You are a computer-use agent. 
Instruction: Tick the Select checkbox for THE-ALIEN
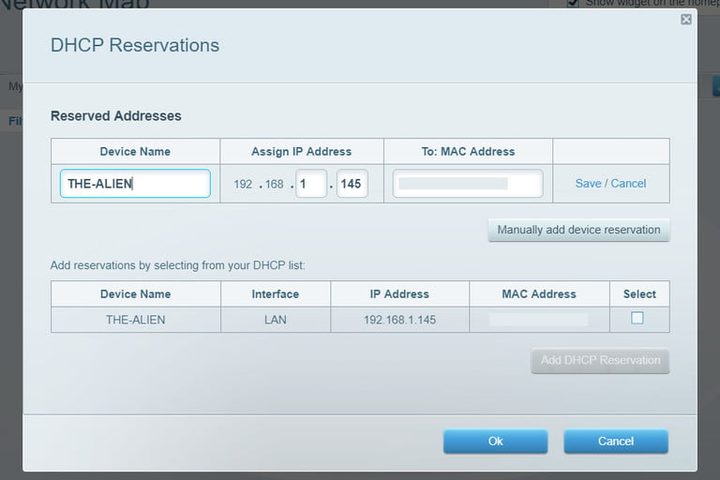click(x=637, y=318)
